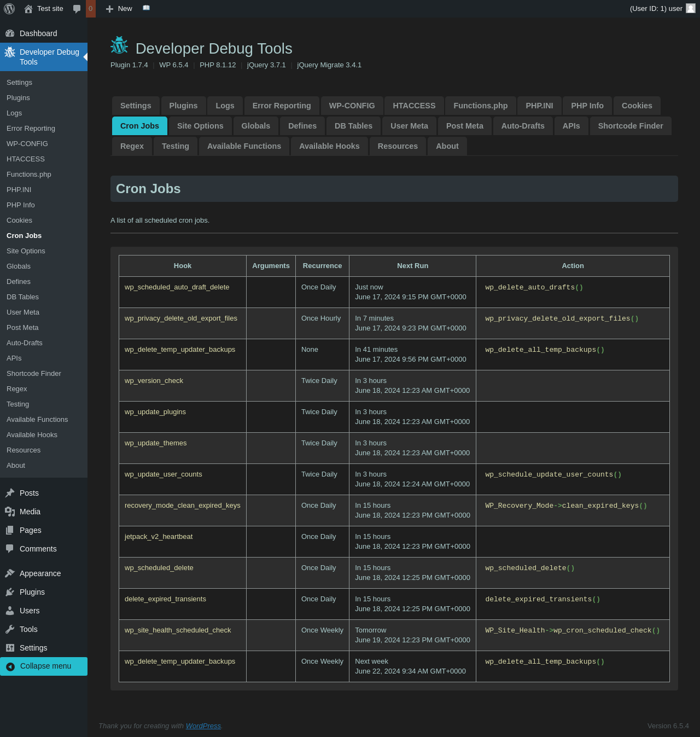Open the Available Hooks tab
The image size is (700, 737).
click(x=329, y=146)
